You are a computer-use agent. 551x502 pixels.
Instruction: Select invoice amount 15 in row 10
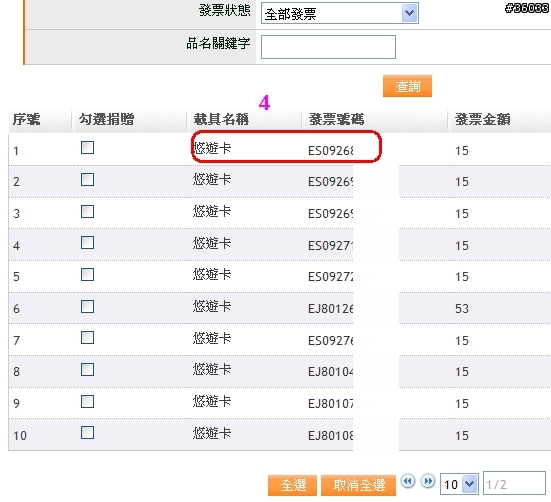(462, 436)
